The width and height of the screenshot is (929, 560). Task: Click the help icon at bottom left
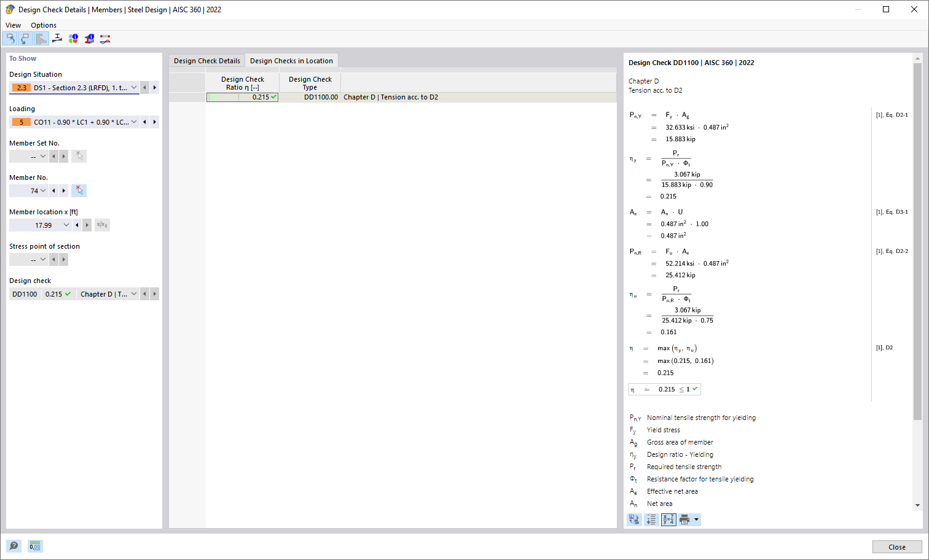pyautogui.click(x=14, y=546)
